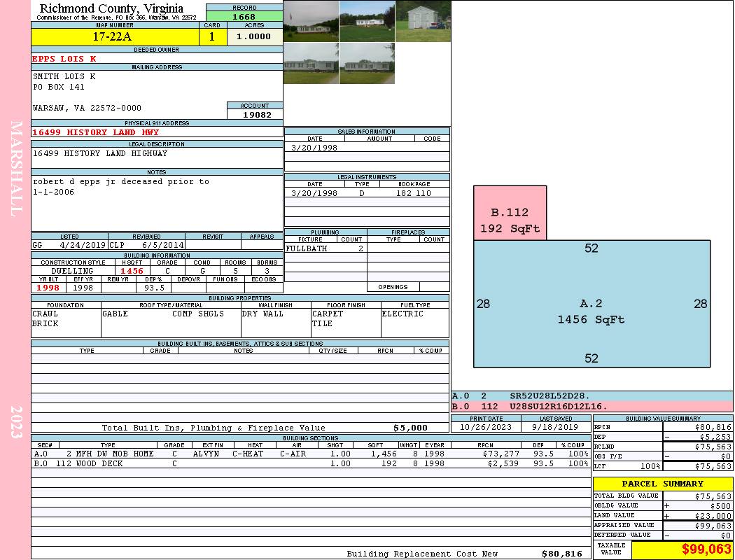
Task: Select the red taxable value $99,063
Action: coord(682,549)
